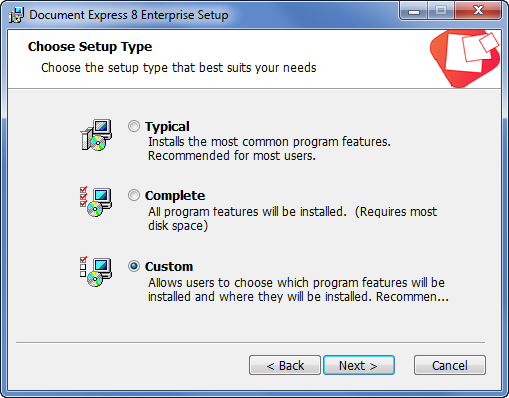The image size is (509, 398).
Task: Click the 'Recommended for most users' description
Action: pyautogui.click(x=232, y=156)
